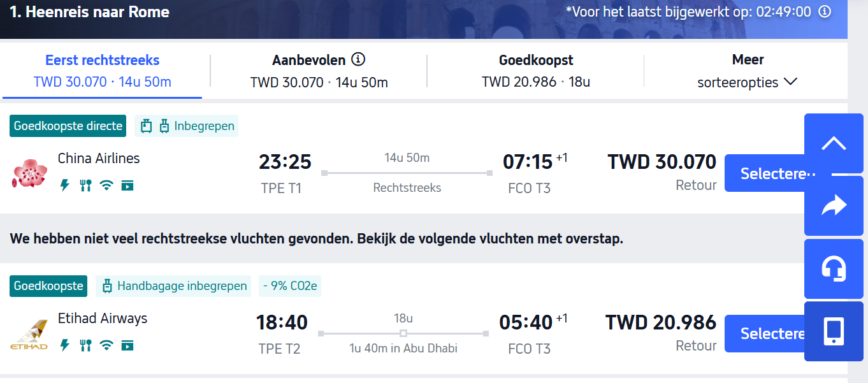Select the Goedkoopst sorting tab

pyautogui.click(x=535, y=71)
